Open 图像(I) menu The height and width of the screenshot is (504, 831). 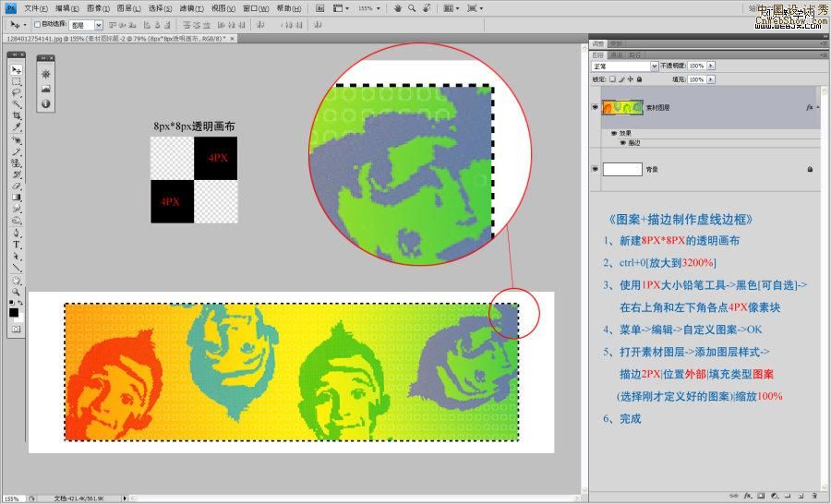(98, 8)
